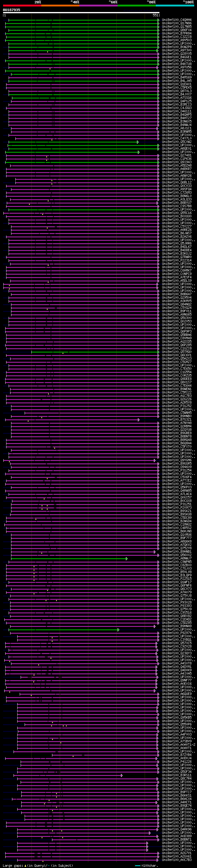The image size is (197, 868).
Task: Open hit UniRef100_C4QHH4
Action: (177, 20)
